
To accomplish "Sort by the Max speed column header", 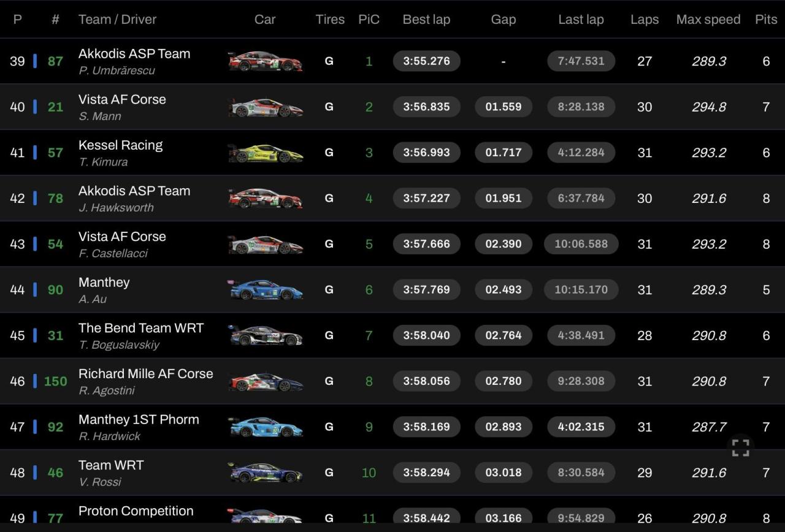I will 708,20.
